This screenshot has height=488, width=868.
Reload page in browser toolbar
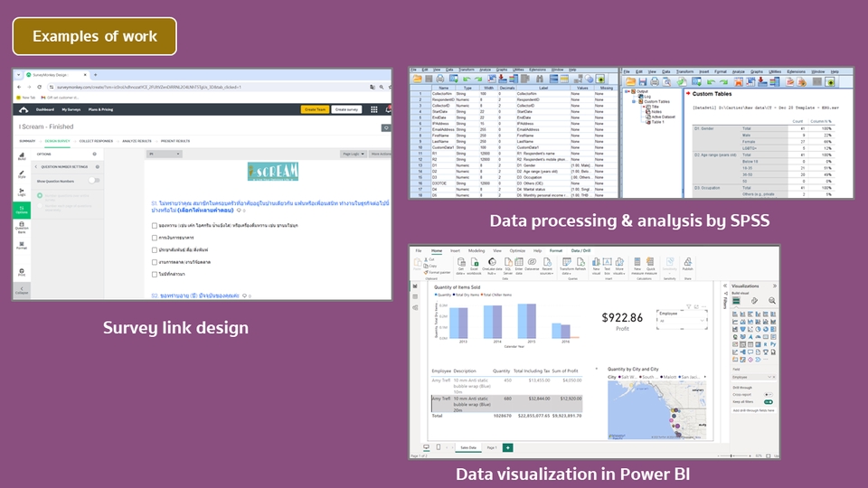[x=39, y=87]
